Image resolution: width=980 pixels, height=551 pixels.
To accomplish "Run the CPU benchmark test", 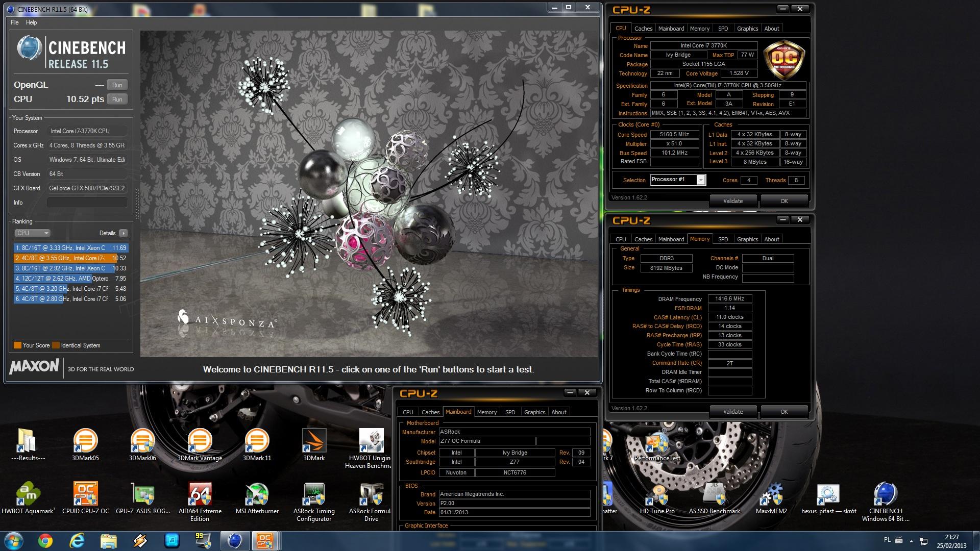I will pyautogui.click(x=117, y=99).
